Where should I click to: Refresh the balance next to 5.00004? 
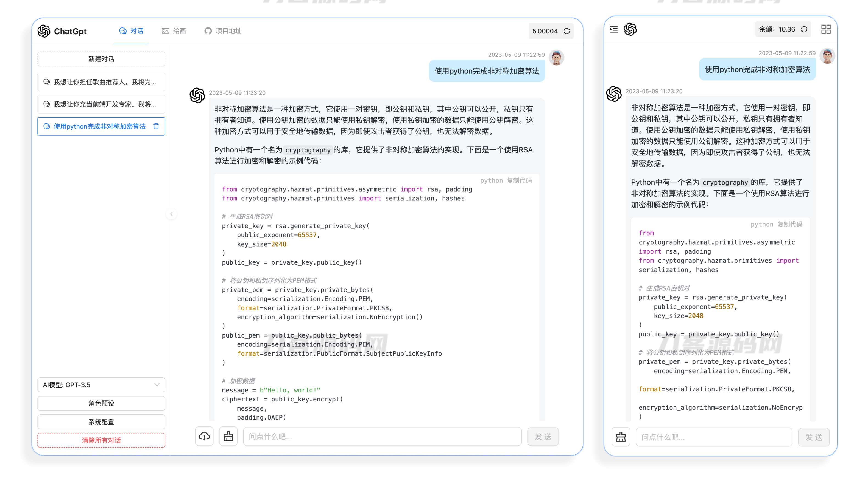(x=567, y=31)
